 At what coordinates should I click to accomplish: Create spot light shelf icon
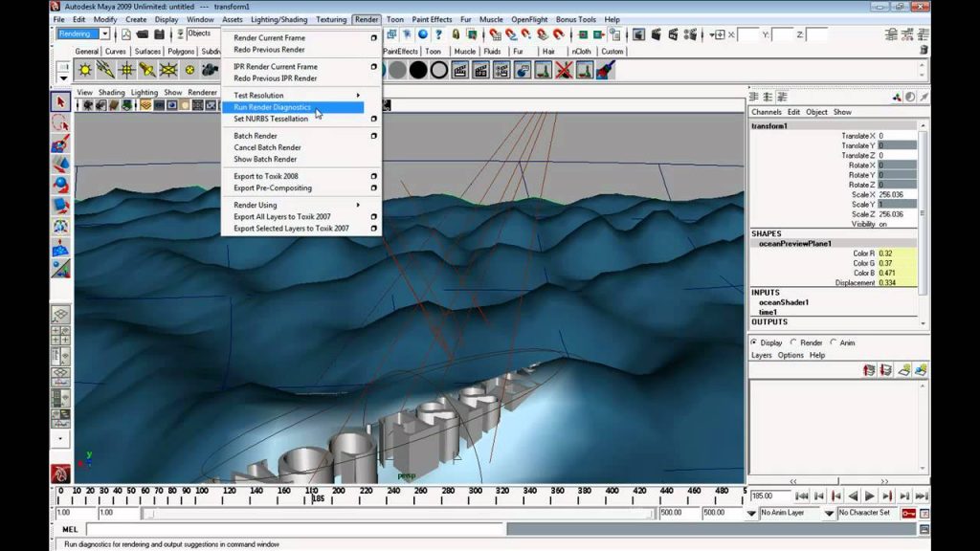[147, 70]
